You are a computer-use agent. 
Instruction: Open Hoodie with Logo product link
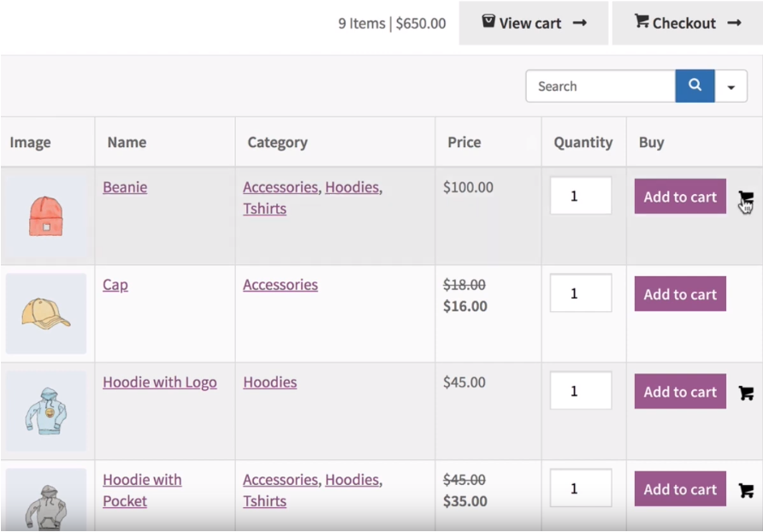[x=160, y=382]
